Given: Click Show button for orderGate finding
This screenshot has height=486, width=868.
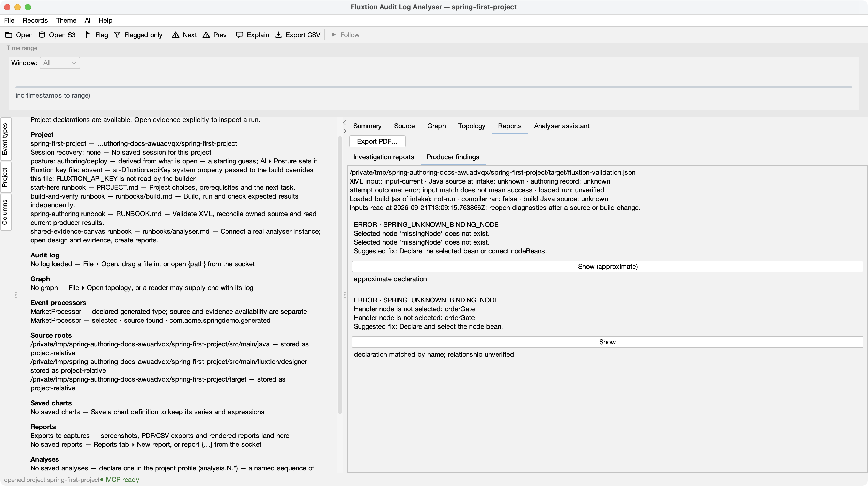Looking at the screenshot, I should (607, 342).
